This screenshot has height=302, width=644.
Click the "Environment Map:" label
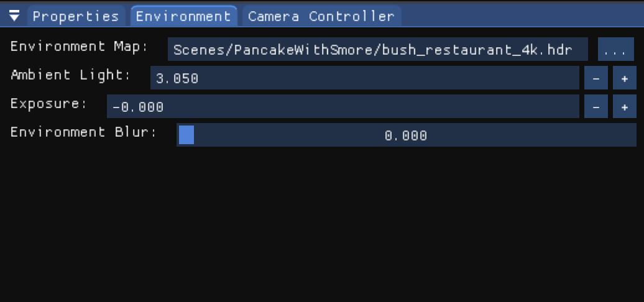point(80,47)
